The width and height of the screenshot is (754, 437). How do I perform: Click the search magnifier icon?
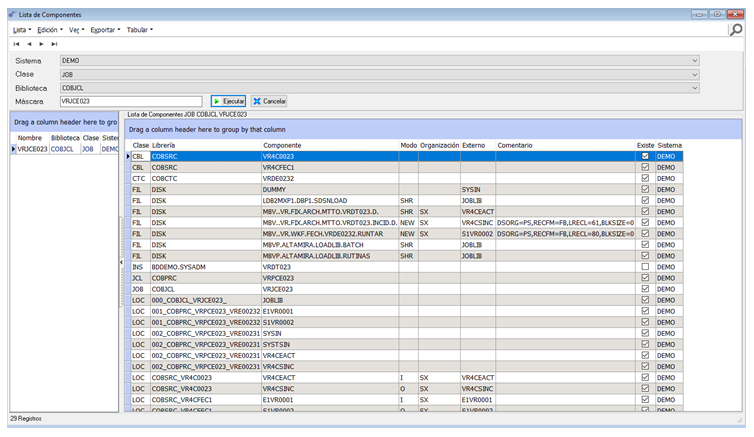click(735, 30)
